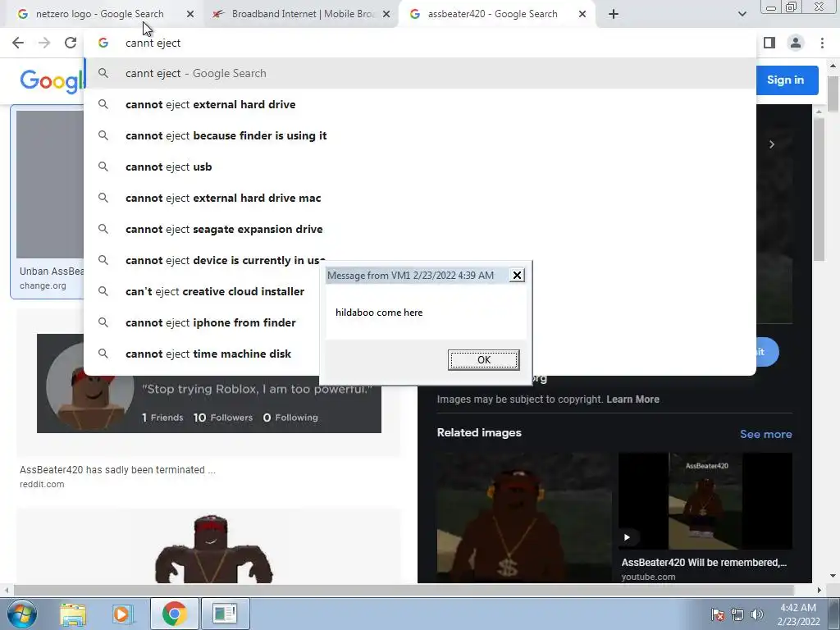
Task: Open the Windows Start menu
Action: [22, 614]
